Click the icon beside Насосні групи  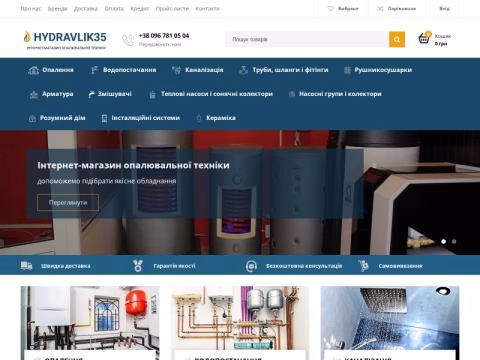tap(292, 94)
